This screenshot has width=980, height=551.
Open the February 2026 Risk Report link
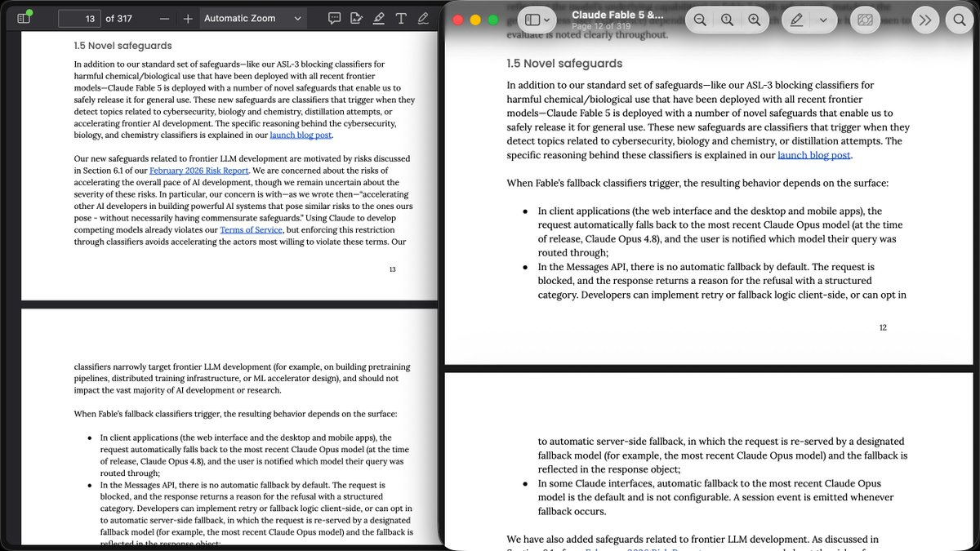click(198, 171)
